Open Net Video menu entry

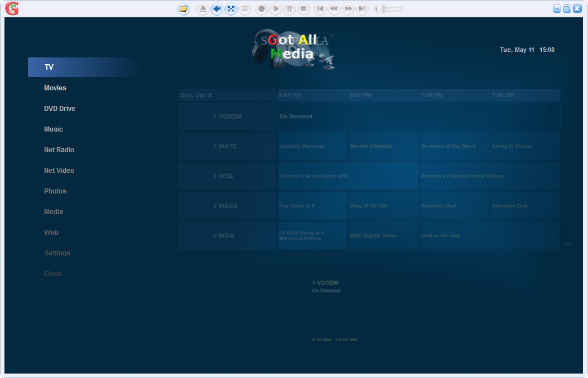[59, 170]
